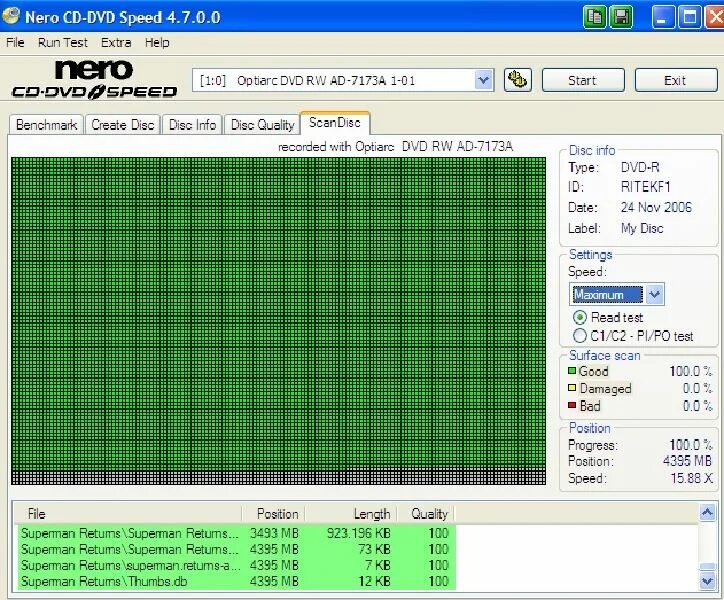This screenshot has width=724, height=600.
Task: Switch to the Benchmark tab
Action: point(46,125)
